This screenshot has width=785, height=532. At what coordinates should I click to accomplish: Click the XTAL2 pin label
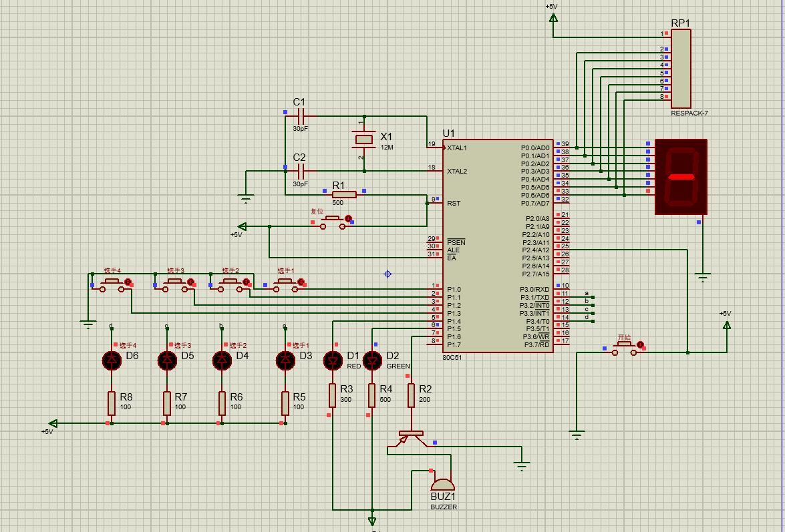(x=457, y=171)
